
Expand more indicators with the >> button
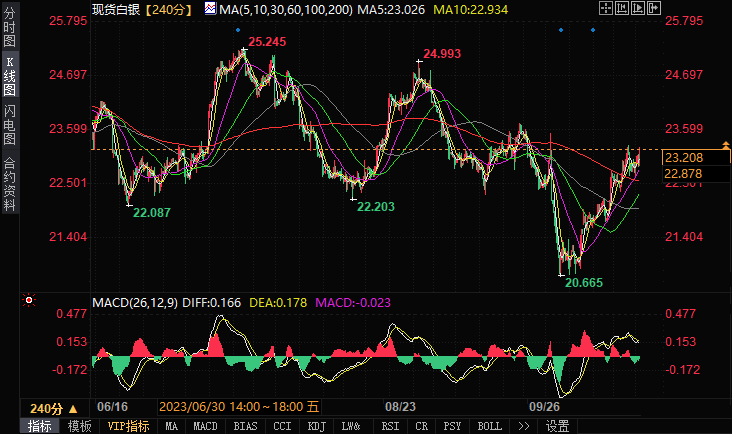(x=523, y=426)
